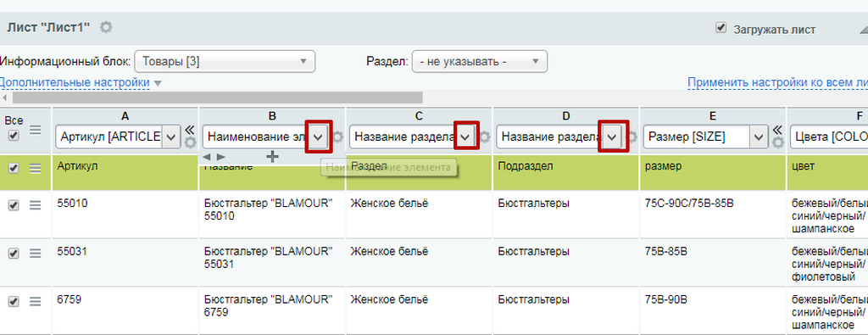This screenshot has width=868, height=335.
Task: Toggle the checkbox on the green Артикул header row
Action: point(14,168)
